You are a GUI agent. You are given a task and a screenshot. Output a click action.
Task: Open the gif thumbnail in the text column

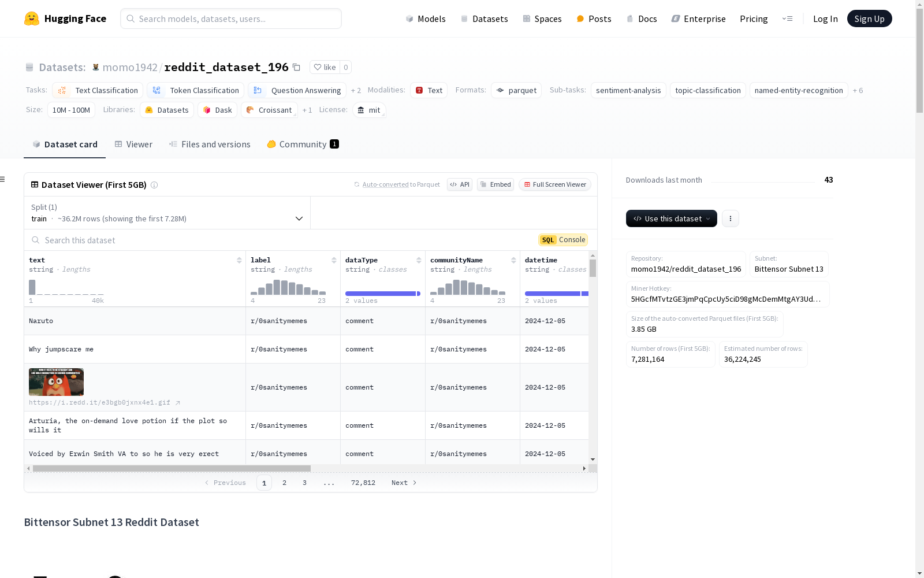pyautogui.click(x=56, y=382)
